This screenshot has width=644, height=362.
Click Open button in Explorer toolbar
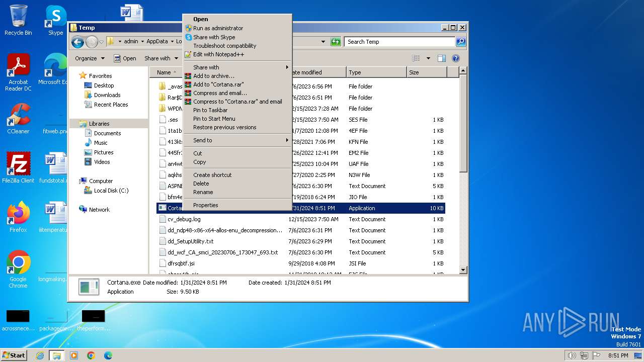point(125,58)
